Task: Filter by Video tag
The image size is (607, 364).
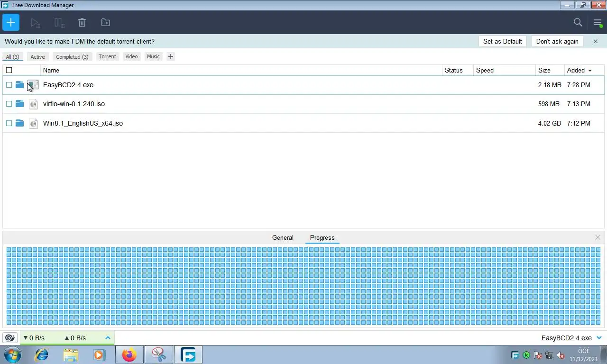Action: pyautogui.click(x=131, y=56)
